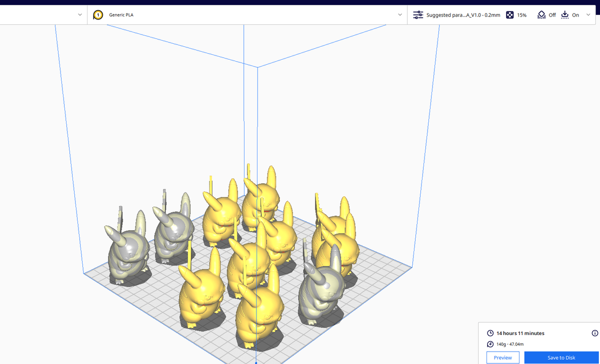
Task: Open the print parameters settings icon
Action: coord(418,14)
